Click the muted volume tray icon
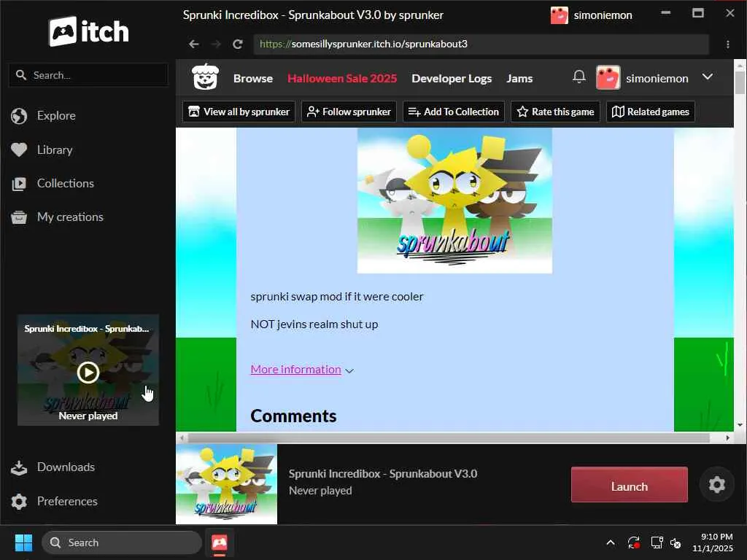Image resolution: width=747 pixels, height=560 pixels. click(676, 542)
